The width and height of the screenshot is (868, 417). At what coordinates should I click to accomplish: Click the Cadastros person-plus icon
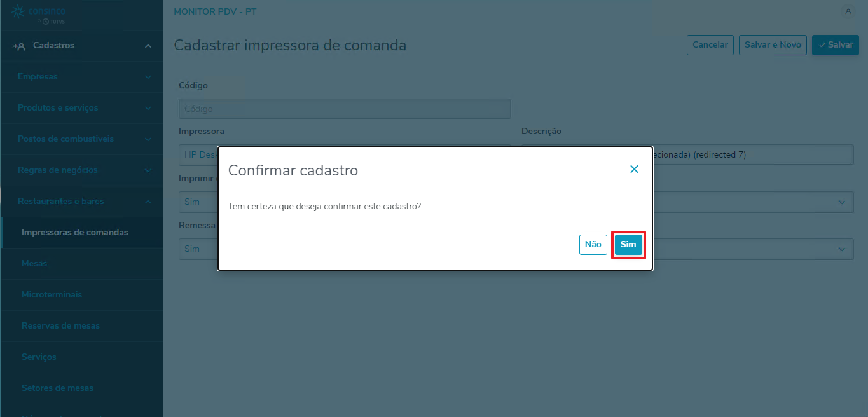pyautogui.click(x=18, y=46)
